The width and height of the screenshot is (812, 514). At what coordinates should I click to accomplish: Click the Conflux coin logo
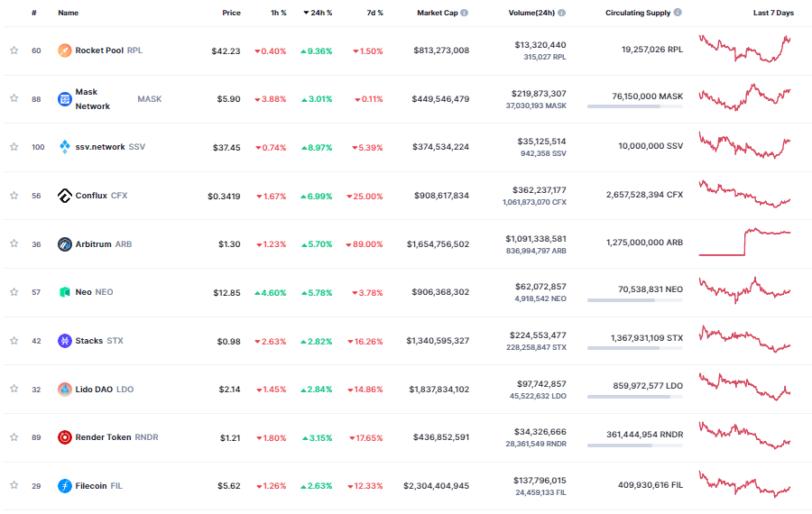coord(65,196)
